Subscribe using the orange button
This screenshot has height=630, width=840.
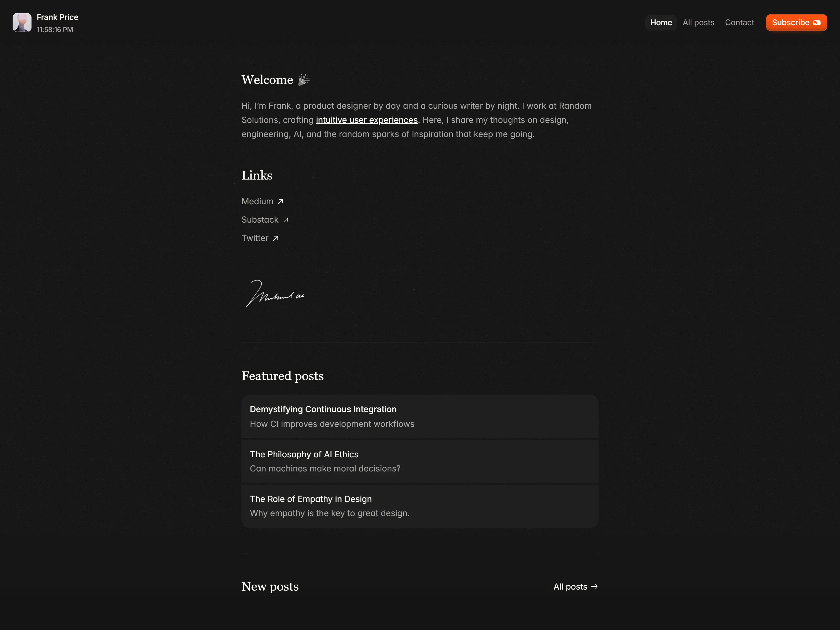coord(796,22)
